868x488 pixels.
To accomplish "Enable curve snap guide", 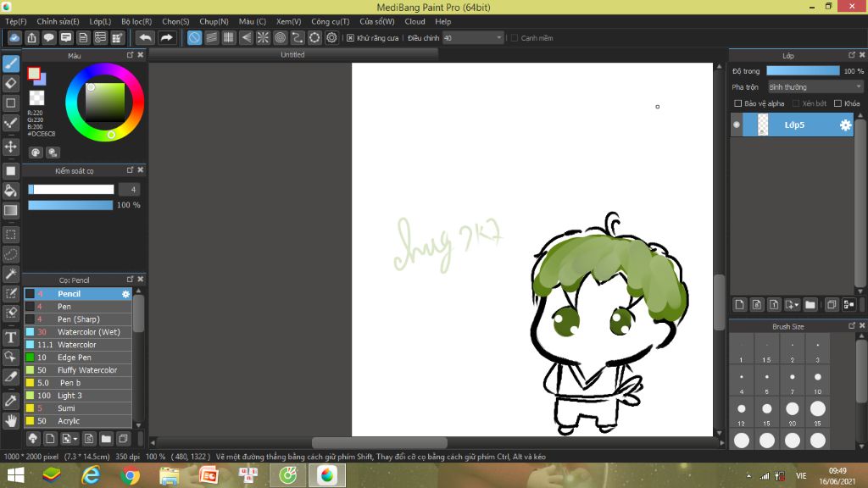I will click(298, 37).
